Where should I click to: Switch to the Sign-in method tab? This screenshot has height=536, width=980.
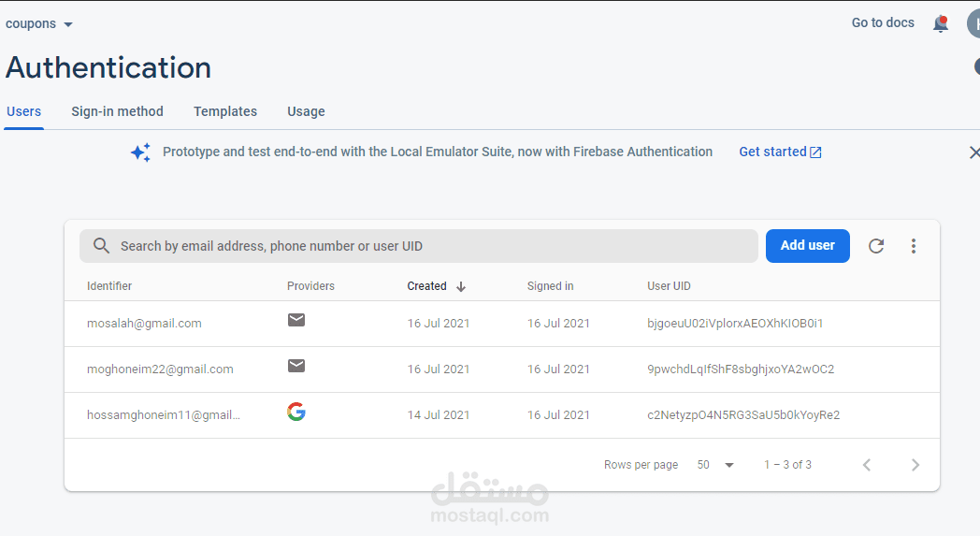click(x=117, y=111)
